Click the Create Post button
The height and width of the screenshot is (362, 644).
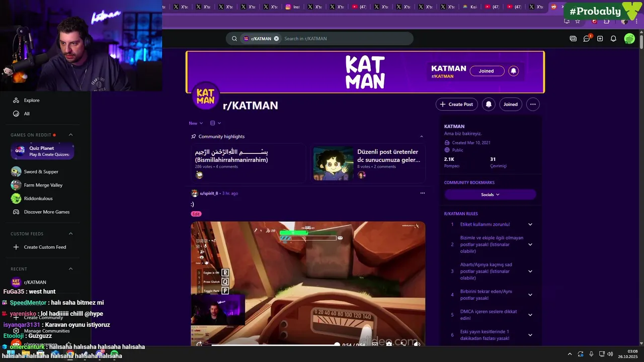tap(457, 104)
